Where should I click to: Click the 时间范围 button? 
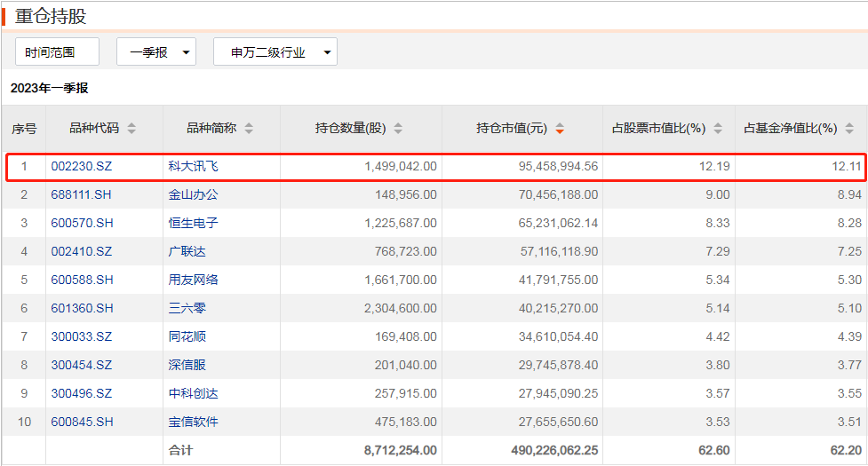57,52
